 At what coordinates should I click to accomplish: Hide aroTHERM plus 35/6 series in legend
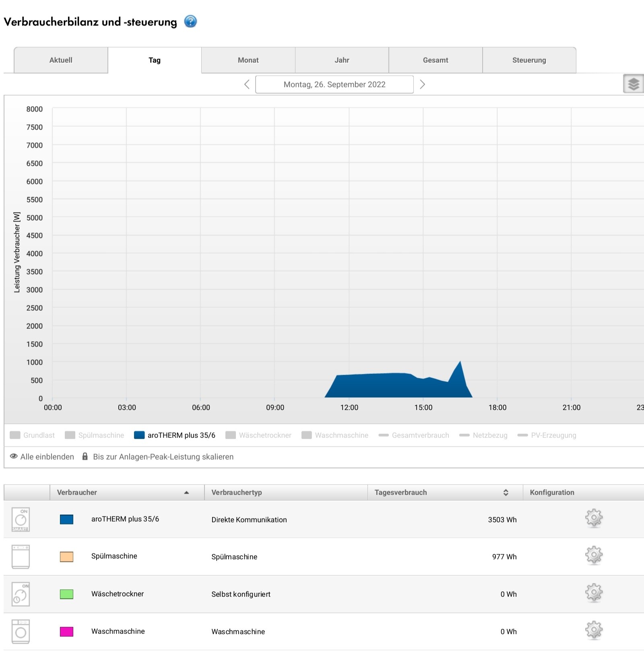point(175,435)
